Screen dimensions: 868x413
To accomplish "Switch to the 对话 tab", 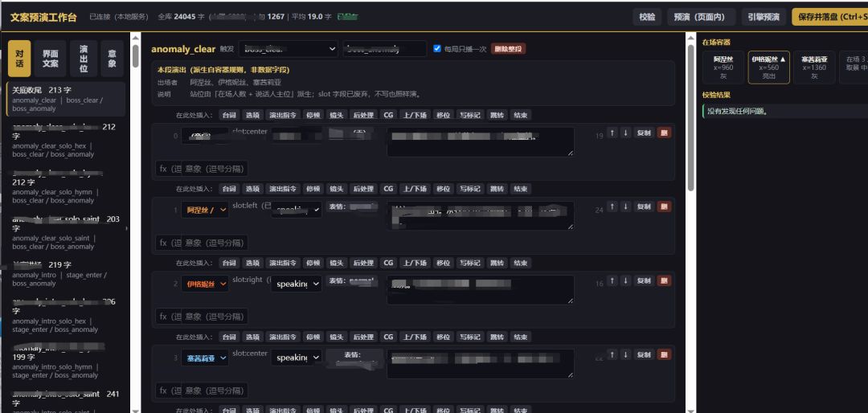I will (19, 59).
